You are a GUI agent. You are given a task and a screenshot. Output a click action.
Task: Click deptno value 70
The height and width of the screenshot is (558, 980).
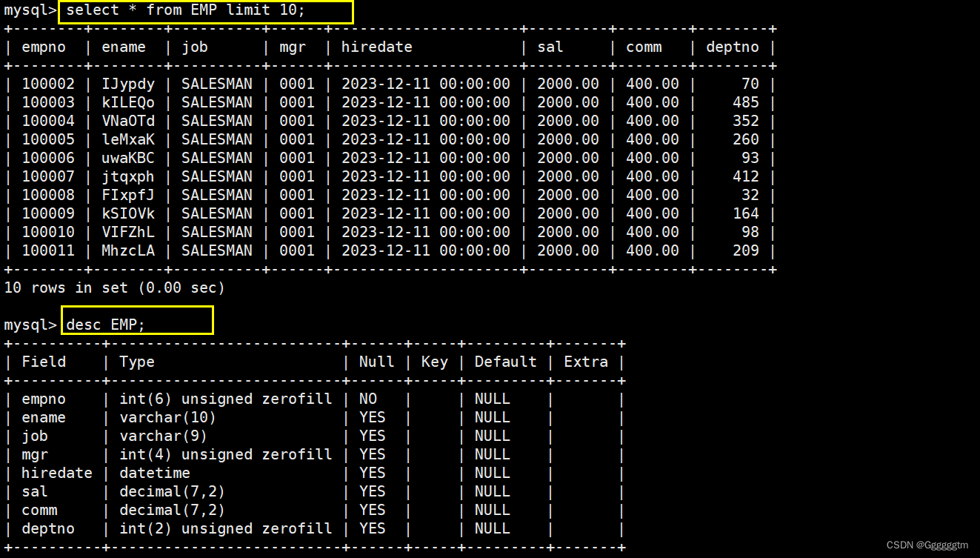point(750,84)
